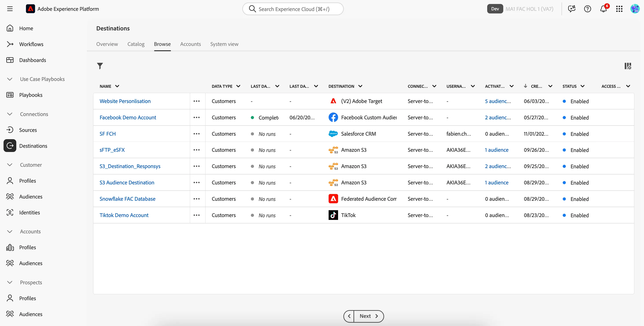The image size is (644, 326).
Task: Focus the Search Experience Cloud field
Action: pyautogui.click(x=293, y=9)
